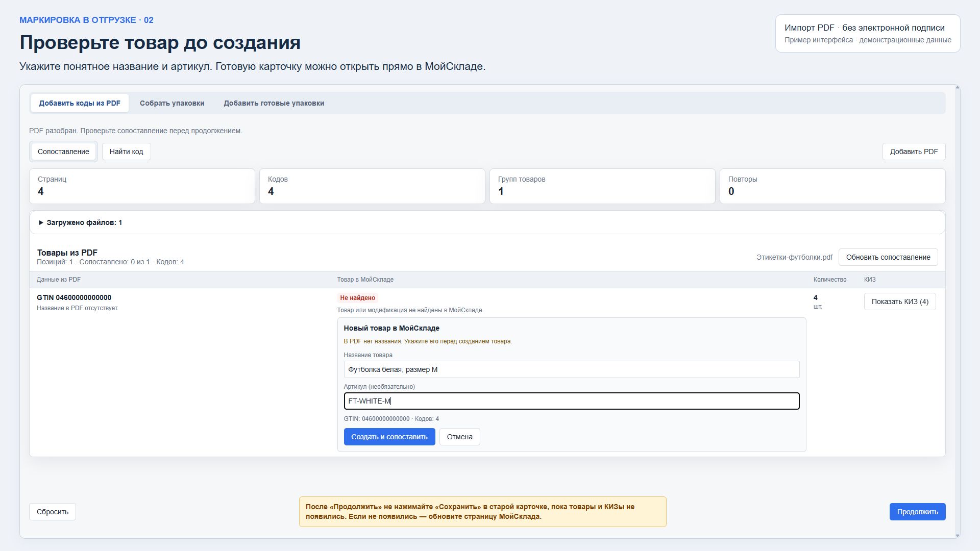
Task: Click the blue 'Продолжить' button
Action: pos(917,512)
